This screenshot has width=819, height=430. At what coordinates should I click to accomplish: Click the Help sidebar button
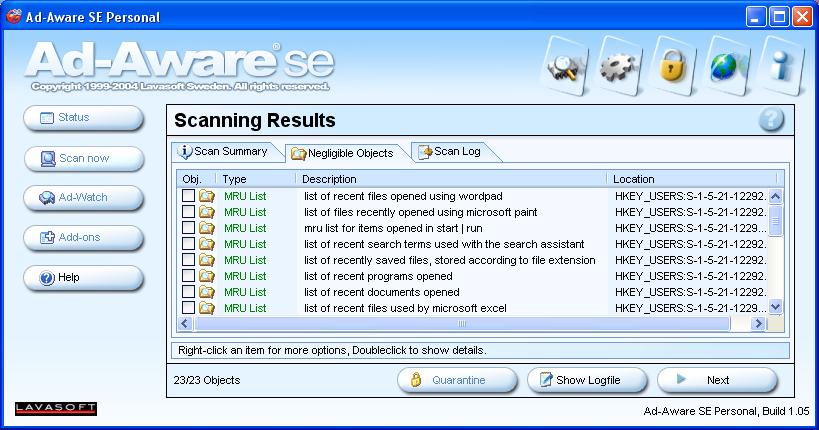point(84,277)
